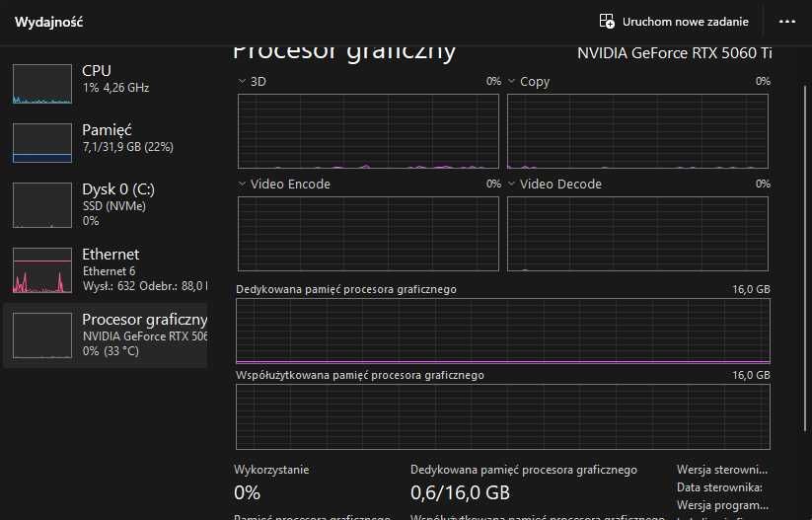Switch to the Ethernet entry

click(x=107, y=269)
